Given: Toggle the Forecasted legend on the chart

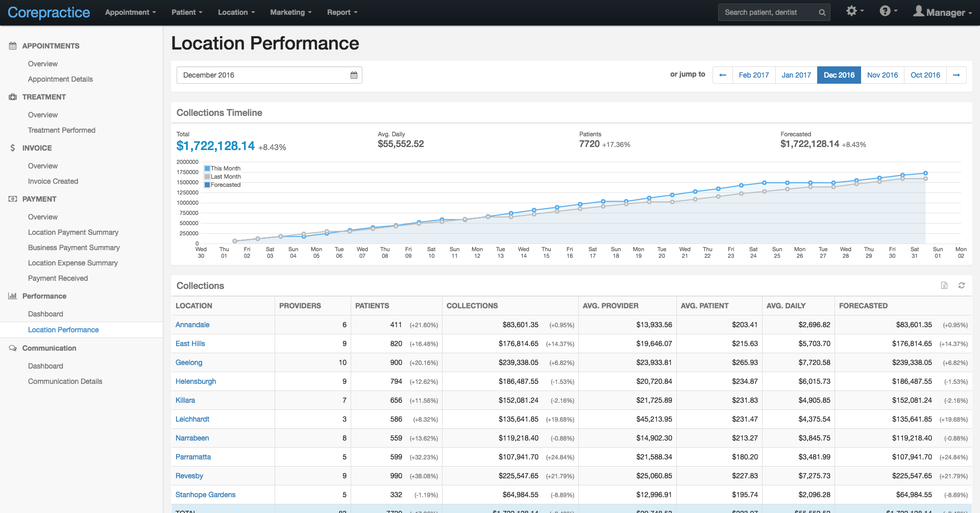Looking at the screenshot, I should (222, 184).
